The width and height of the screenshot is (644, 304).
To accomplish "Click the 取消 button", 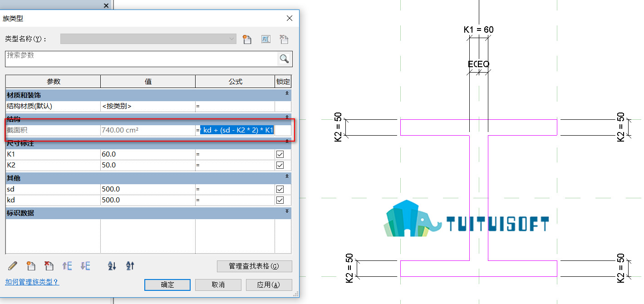I will pyautogui.click(x=218, y=285).
